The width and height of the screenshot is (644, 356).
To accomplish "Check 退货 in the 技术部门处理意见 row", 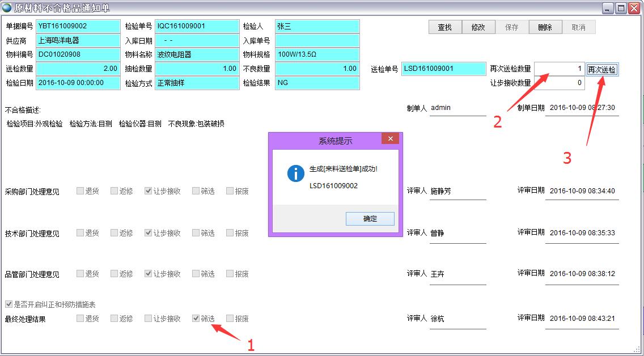I will click(80, 233).
